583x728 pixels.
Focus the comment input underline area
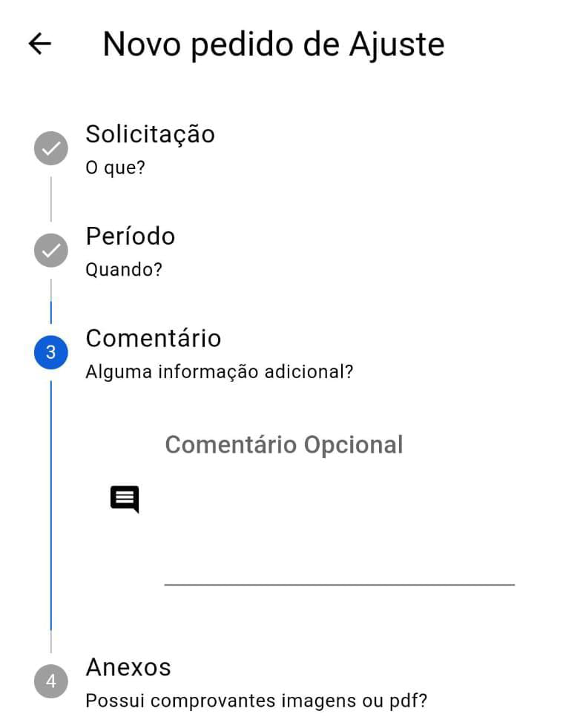coord(340,584)
